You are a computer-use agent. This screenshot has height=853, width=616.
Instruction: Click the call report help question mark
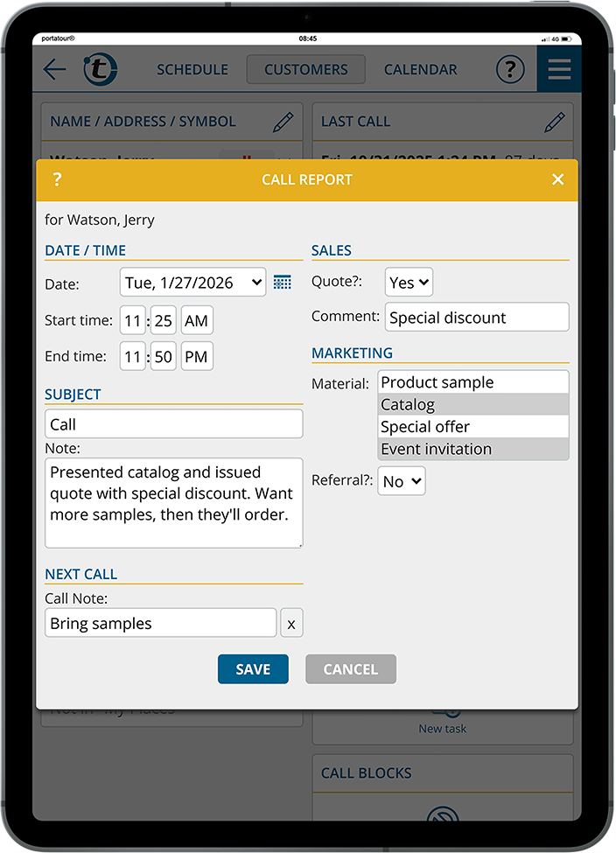pyautogui.click(x=57, y=180)
